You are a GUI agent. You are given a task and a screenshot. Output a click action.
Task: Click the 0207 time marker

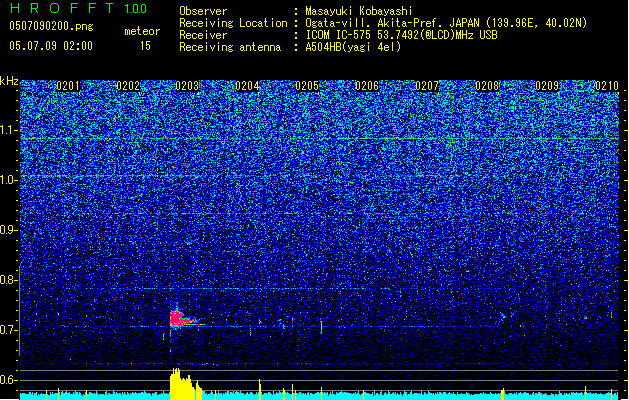(427, 86)
